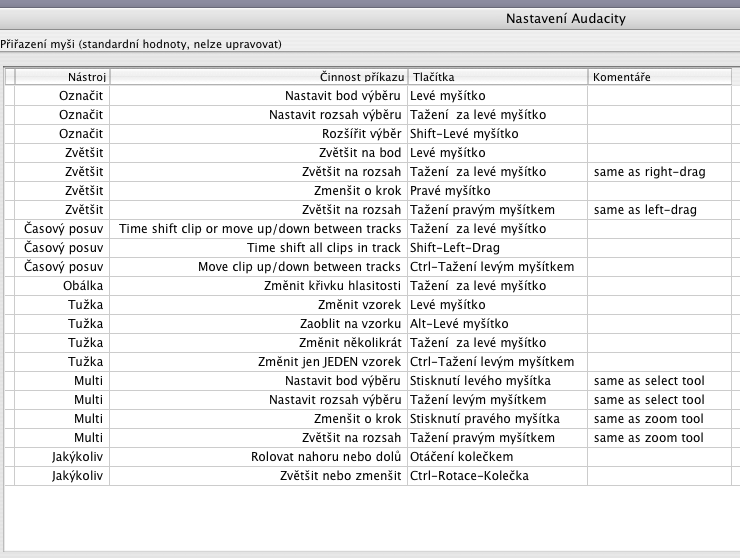This screenshot has height=558, width=740.
Task: Click the Alt-Levé myšítko cell
Action: [x=498, y=323]
